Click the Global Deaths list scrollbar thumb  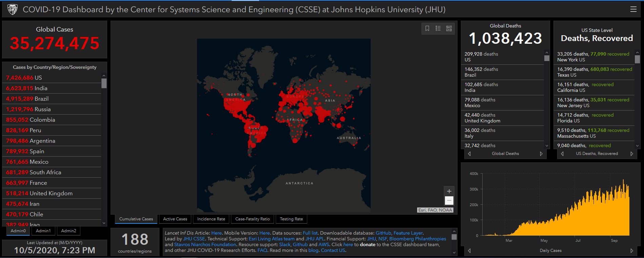pyautogui.click(x=547, y=58)
